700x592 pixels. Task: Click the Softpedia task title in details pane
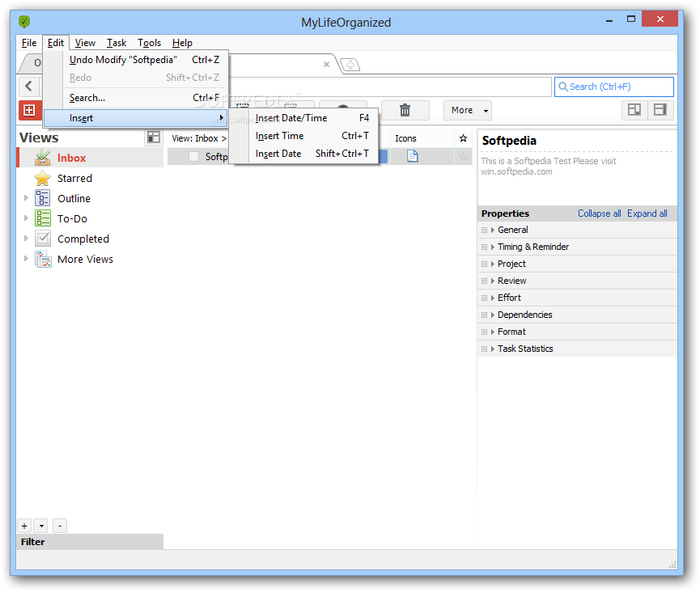pyautogui.click(x=509, y=141)
